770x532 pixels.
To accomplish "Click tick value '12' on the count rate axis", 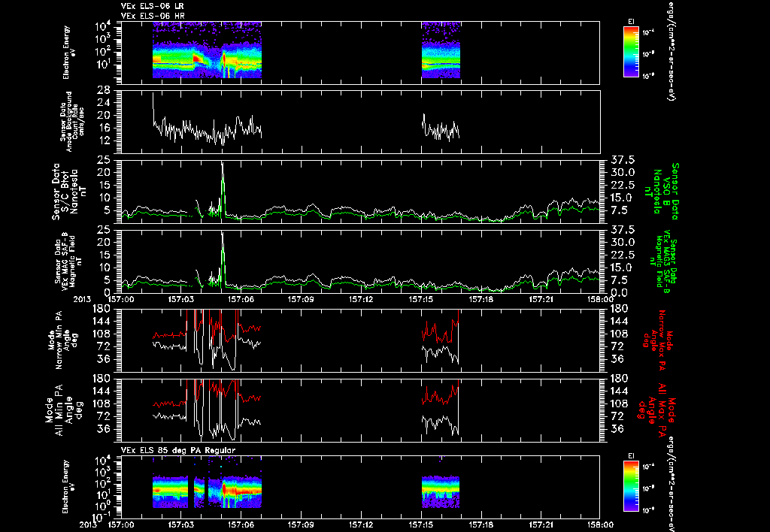I will pyautogui.click(x=103, y=141).
